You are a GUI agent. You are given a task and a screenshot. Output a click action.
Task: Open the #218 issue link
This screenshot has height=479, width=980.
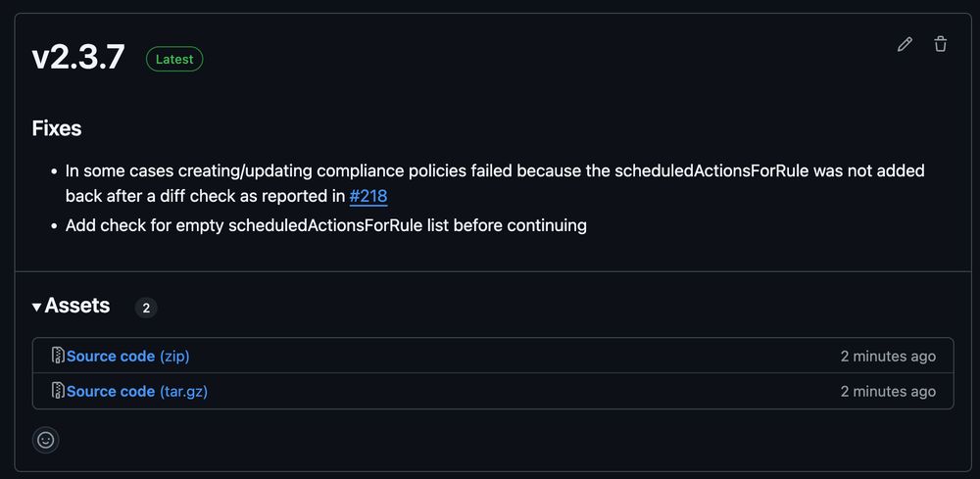click(368, 196)
